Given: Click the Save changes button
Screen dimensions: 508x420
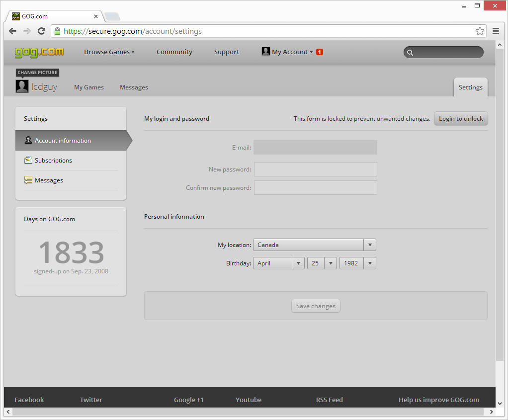Looking at the screenshot, I should point(316,306).
